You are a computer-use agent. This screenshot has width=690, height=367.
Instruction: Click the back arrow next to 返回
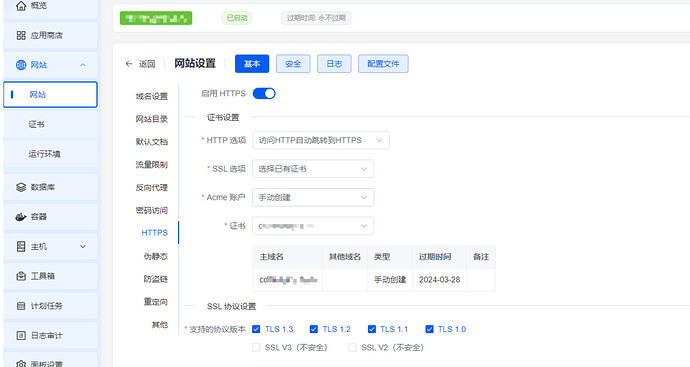[x=129, y=64]
